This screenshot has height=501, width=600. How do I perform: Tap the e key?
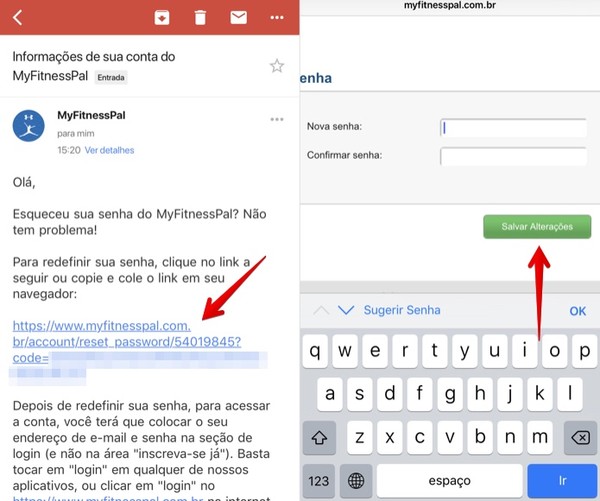click(x=375, y=351)
